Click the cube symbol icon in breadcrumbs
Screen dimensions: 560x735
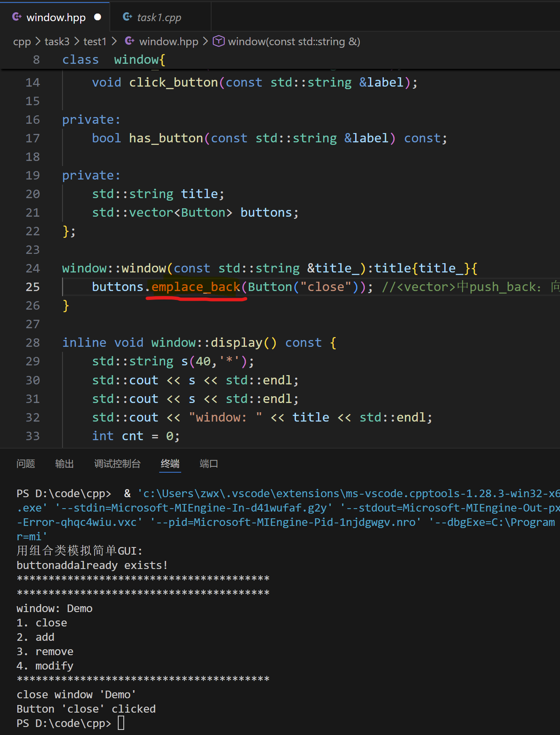[218, 41]
